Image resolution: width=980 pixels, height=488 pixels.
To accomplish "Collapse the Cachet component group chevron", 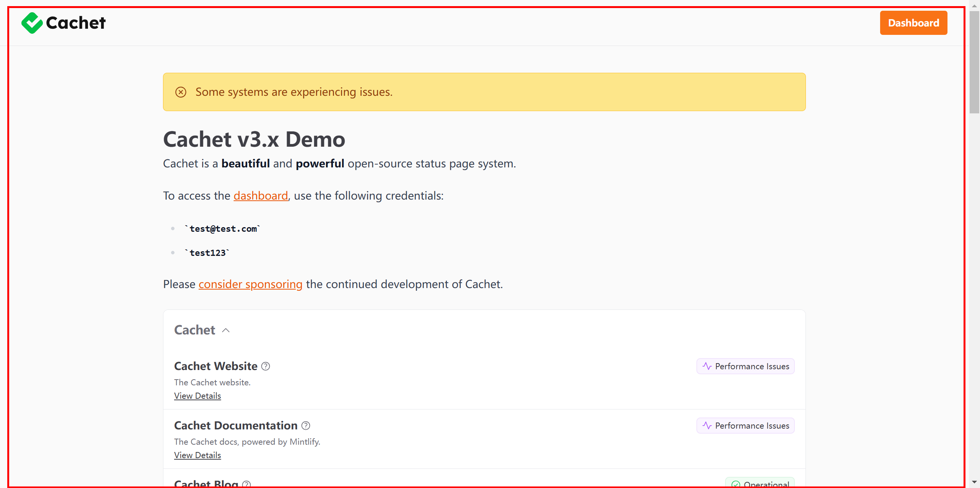I will click(x=226, y=330).
